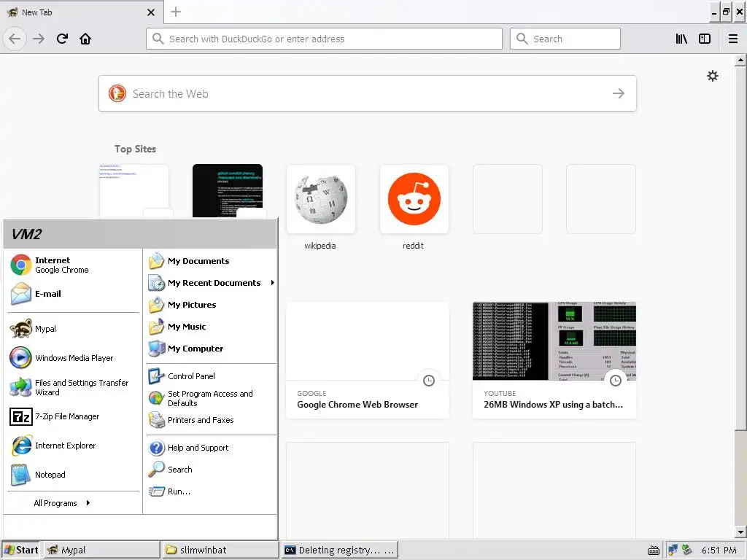Reload the current page
Image resolution: width=747 pixels, height=560 pixels.
point(62,39)
